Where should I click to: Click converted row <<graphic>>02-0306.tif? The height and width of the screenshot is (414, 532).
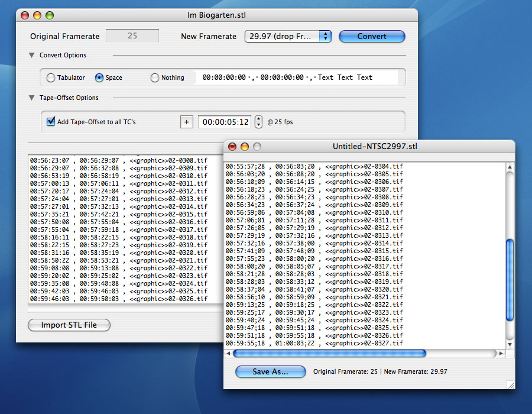click(x=314, y=182)
